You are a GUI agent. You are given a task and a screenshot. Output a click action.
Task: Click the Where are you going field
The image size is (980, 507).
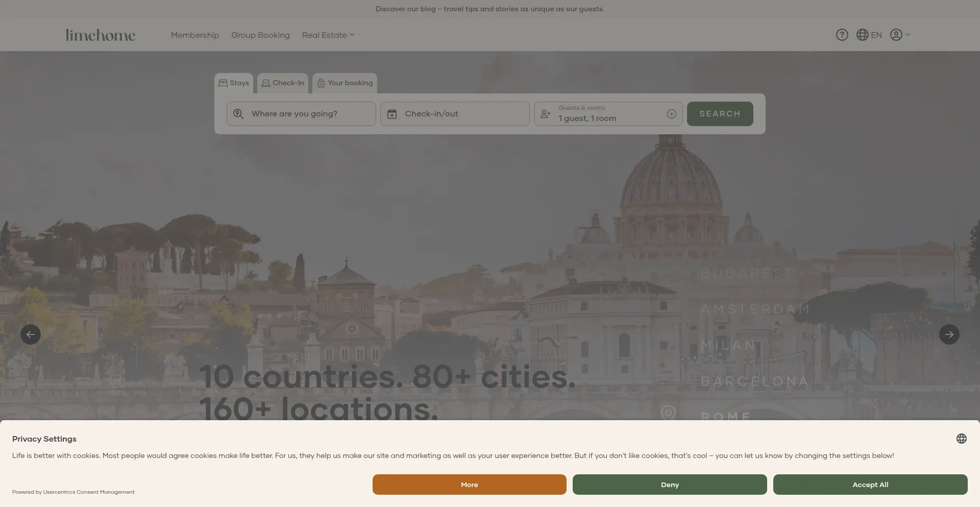tap(301, 114)
